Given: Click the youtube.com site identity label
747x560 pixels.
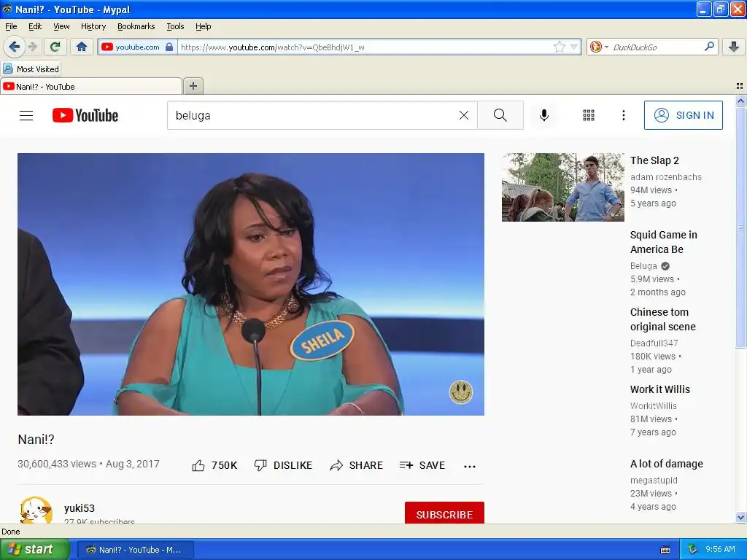Looking at the screenshot, I should click(x=137, y=47).
